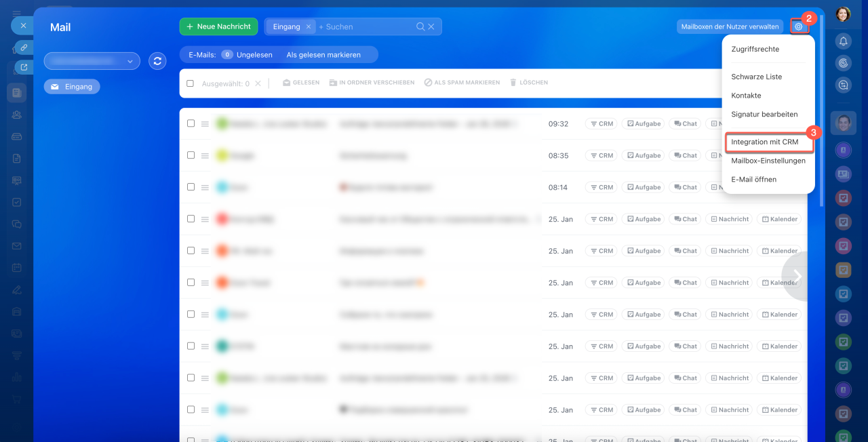868x442 pixels.
Task: Click the Chat button in the 08:35 row
Action: click(685, 155)
